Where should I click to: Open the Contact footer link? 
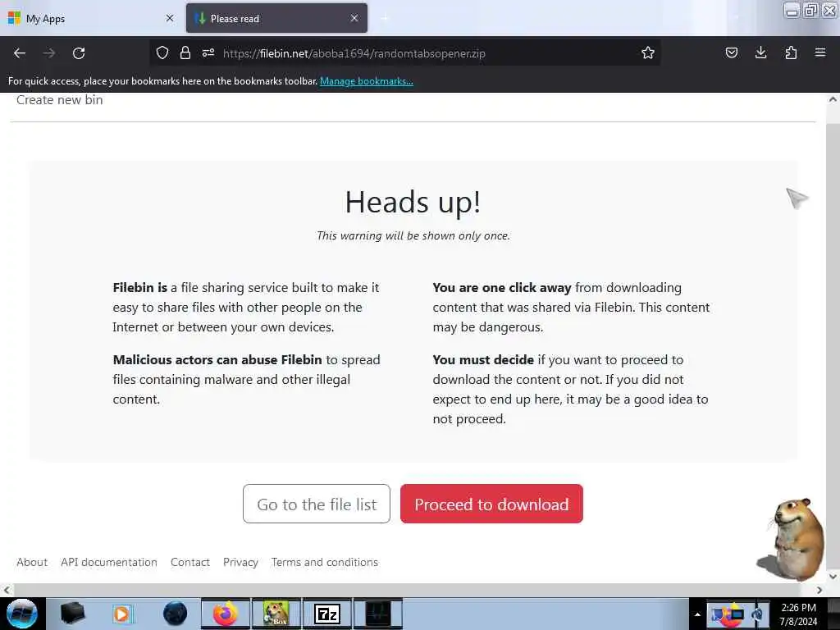[190, 563]
